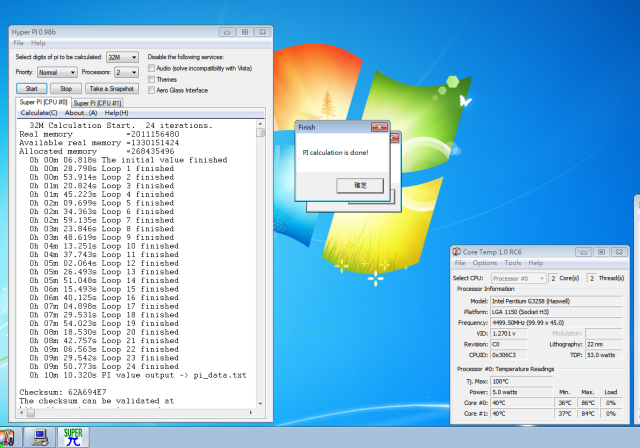Minimize the Hyper PI window
Image resolution: width=640 pixels, height=448 pixels.
click(227, 32)
